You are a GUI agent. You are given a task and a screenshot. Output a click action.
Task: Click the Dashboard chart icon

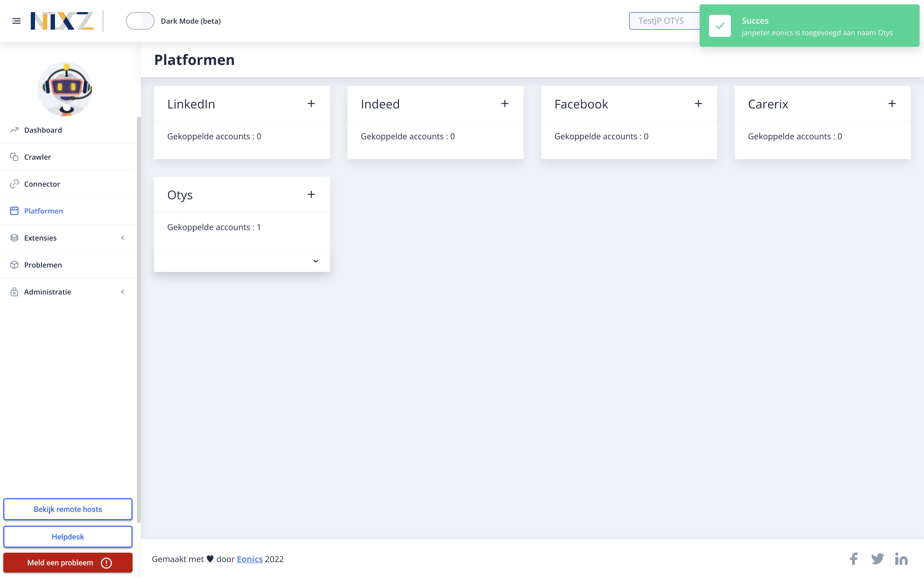14,130
